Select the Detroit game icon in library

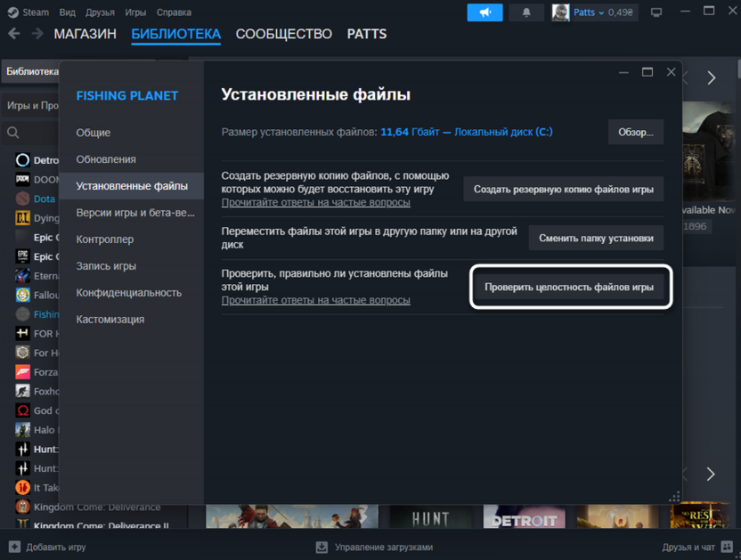[22, 160]
